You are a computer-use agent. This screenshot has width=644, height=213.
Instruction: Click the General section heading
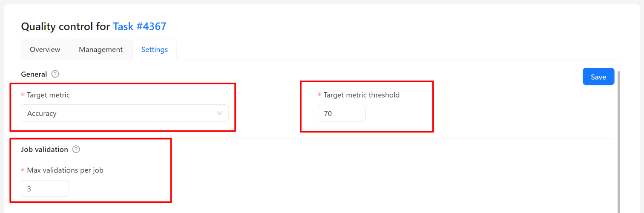point(34,74)
